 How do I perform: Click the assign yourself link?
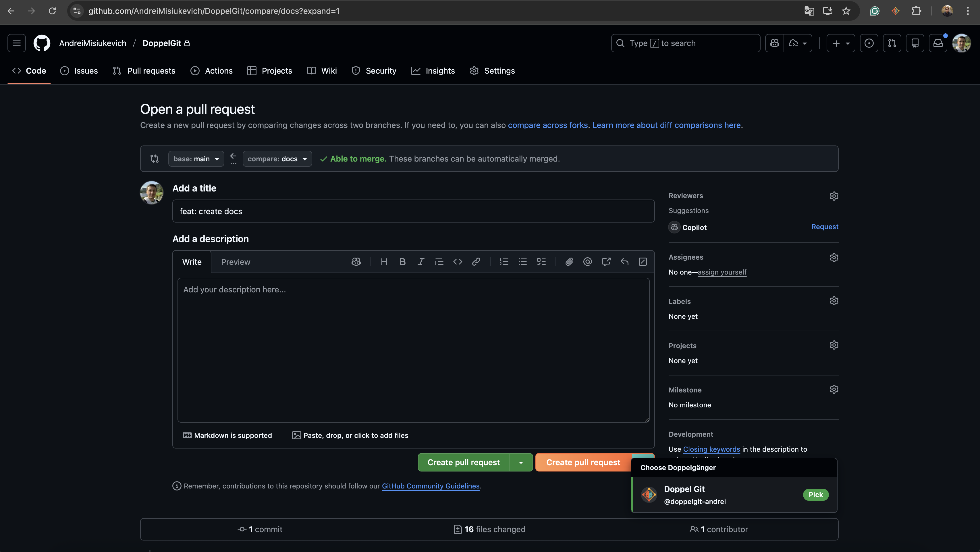pyautogui.click(x=722, y=272)
